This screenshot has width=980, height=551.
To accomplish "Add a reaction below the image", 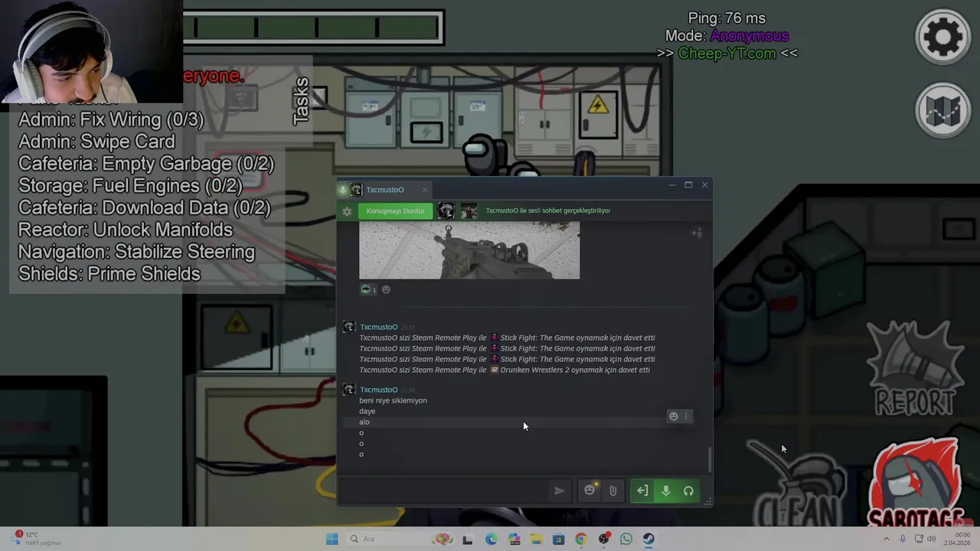I will [x=386, y=289].
